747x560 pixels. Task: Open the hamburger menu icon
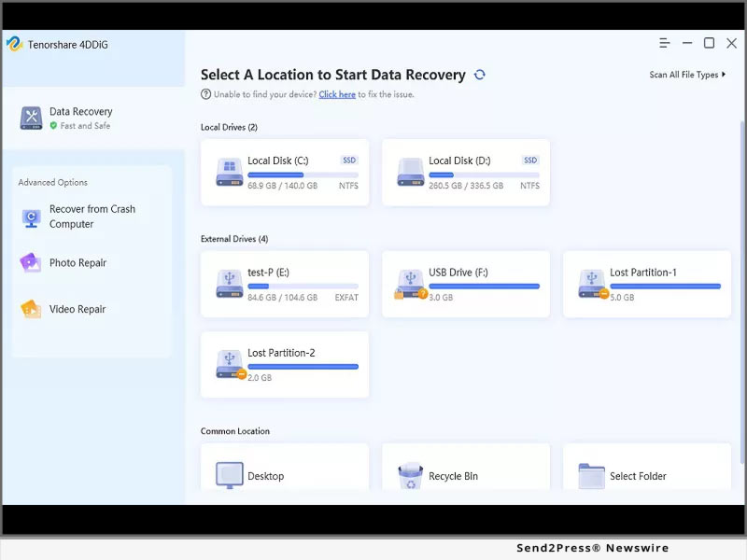pos(665,43)
